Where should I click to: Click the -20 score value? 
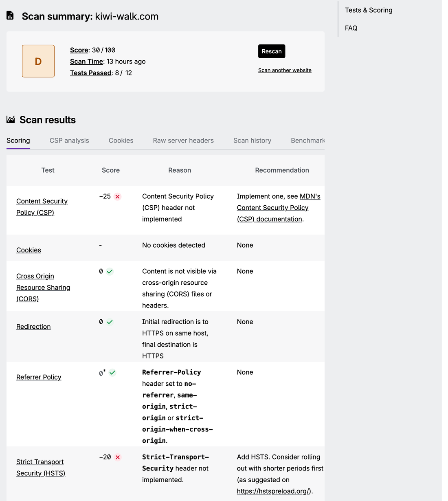pos(105,457)
